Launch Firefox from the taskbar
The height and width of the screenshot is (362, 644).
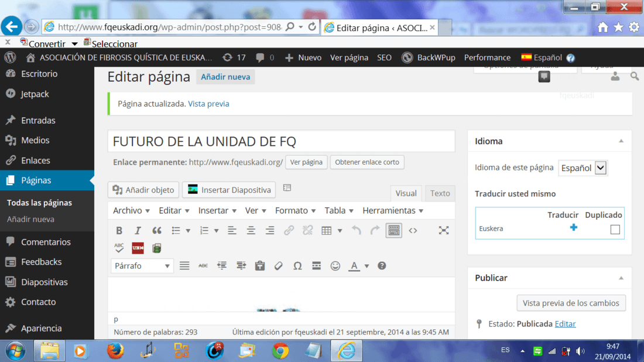pyautogui.click(x=115, y=351)
